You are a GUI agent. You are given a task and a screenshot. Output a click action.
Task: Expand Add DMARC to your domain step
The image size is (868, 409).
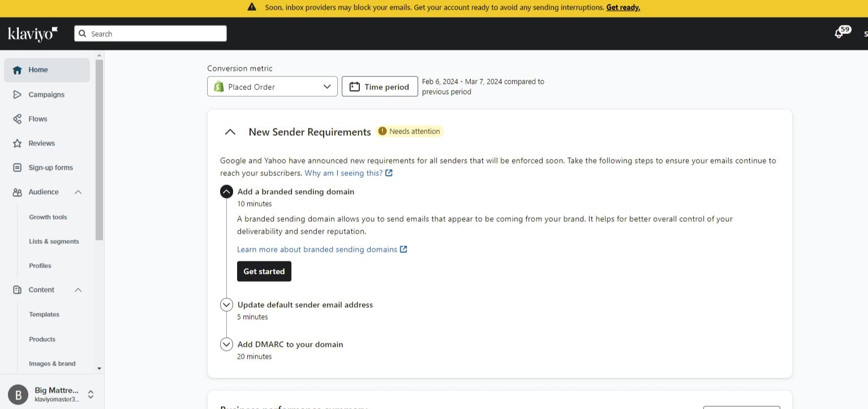tap(226, 345)
